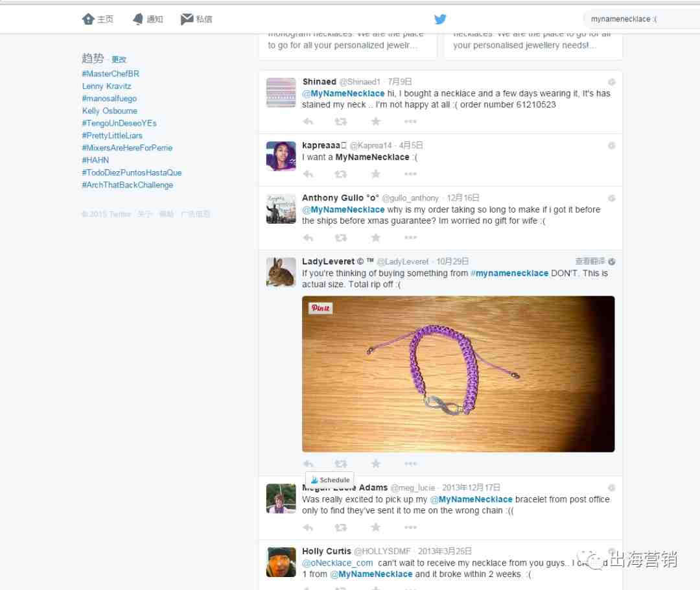Retweet Anthony Gullo's order tweet
This screenshot has height=590, width=700.
coord(341,238)
